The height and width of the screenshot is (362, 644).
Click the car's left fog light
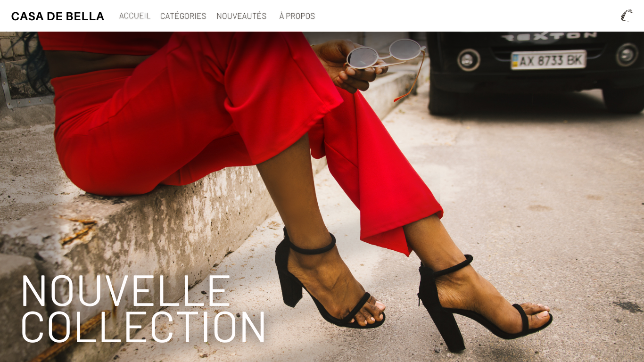[469, 60]
